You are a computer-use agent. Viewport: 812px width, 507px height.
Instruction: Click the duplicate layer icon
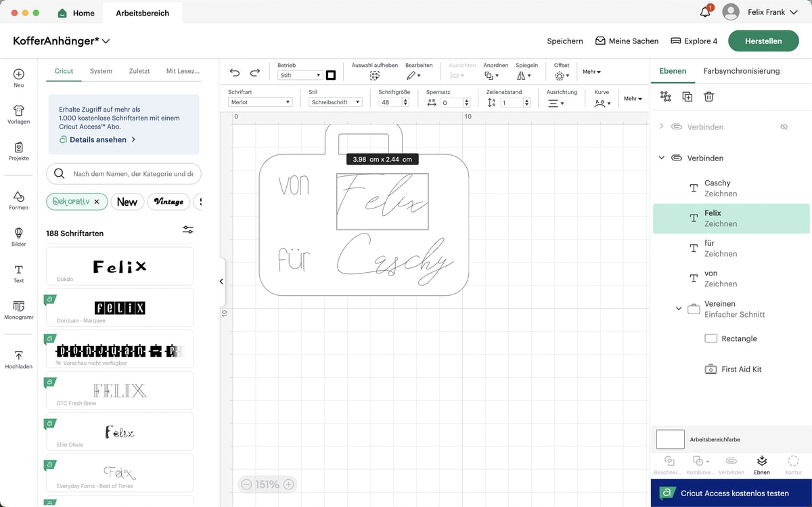pos(687,97)
